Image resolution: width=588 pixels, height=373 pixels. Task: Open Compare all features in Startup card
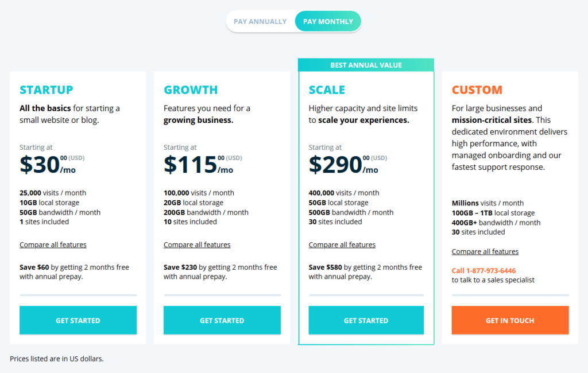53,245
